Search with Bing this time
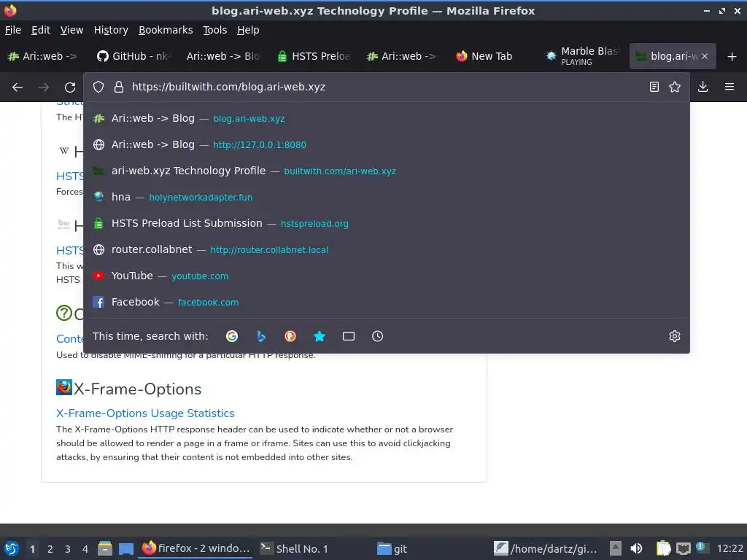 261,336
